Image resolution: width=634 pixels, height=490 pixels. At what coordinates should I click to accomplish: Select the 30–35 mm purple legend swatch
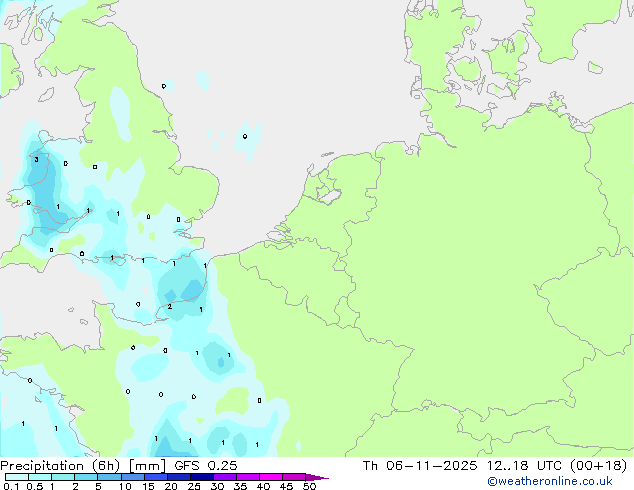(224, 477)
